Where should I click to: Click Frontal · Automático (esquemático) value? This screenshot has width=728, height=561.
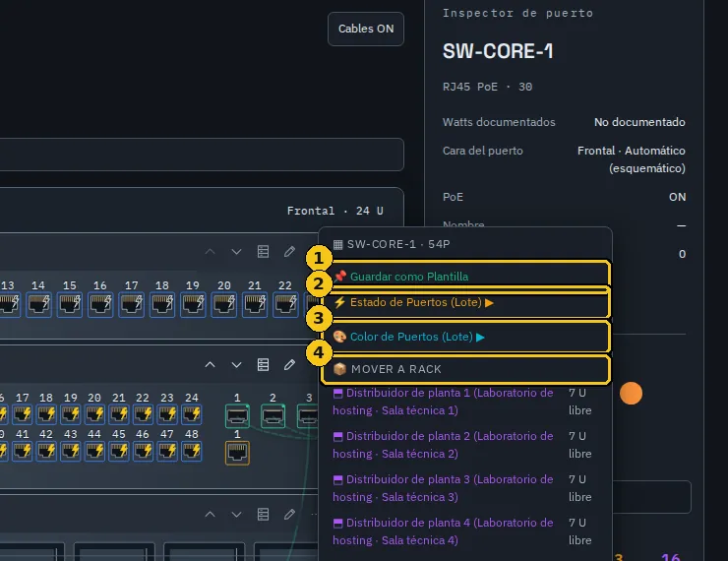click(x=631, y=159)
